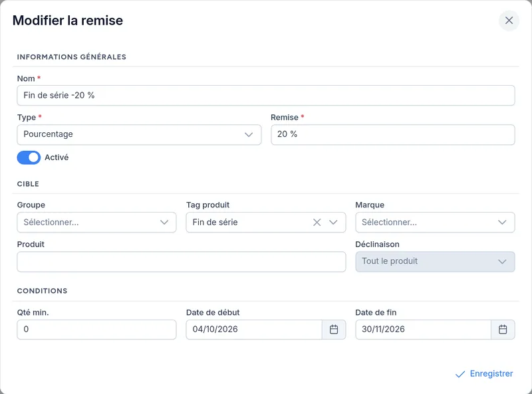Select the empty Produit input field

[x=182, y=261]
